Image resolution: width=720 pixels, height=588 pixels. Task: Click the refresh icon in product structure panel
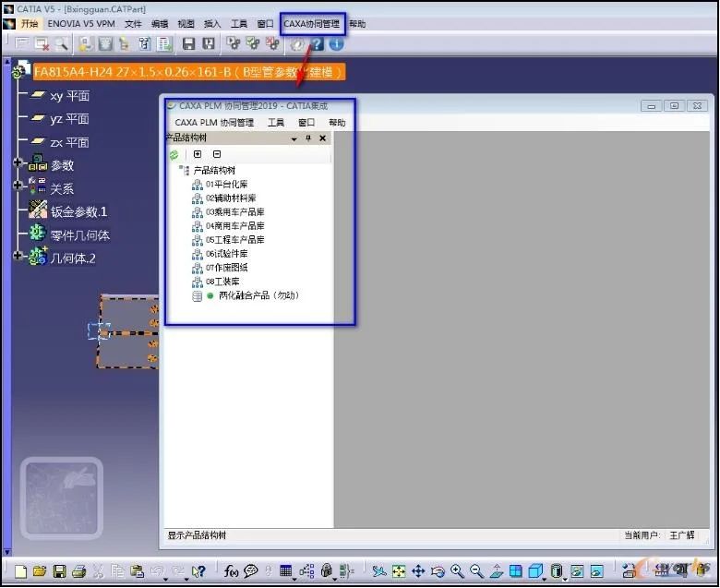(174, 155)
